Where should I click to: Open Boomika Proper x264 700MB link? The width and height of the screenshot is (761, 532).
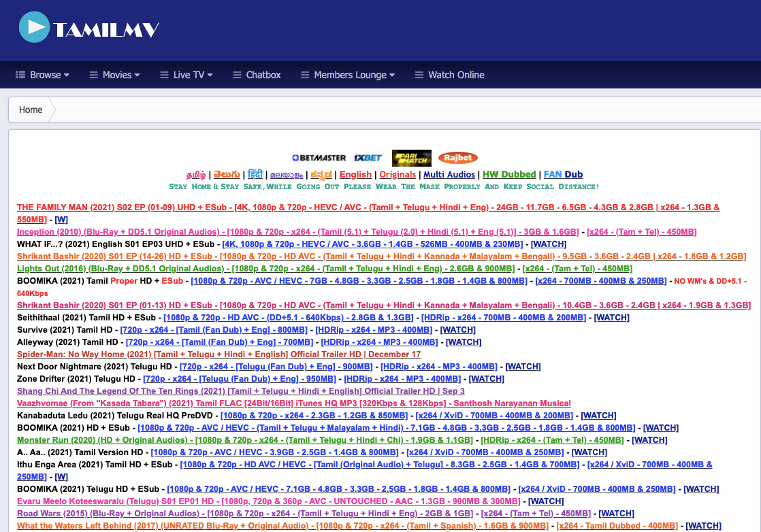pyautogui.click(x=601, y=281)
